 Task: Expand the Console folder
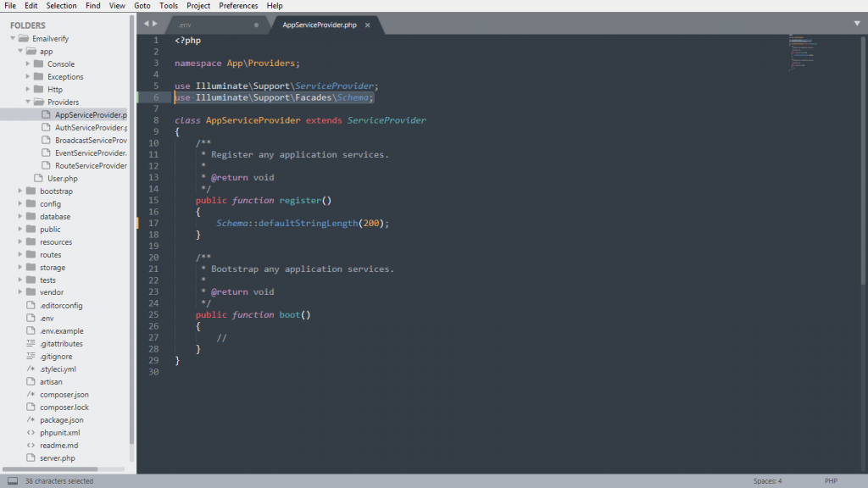[28, 64]
